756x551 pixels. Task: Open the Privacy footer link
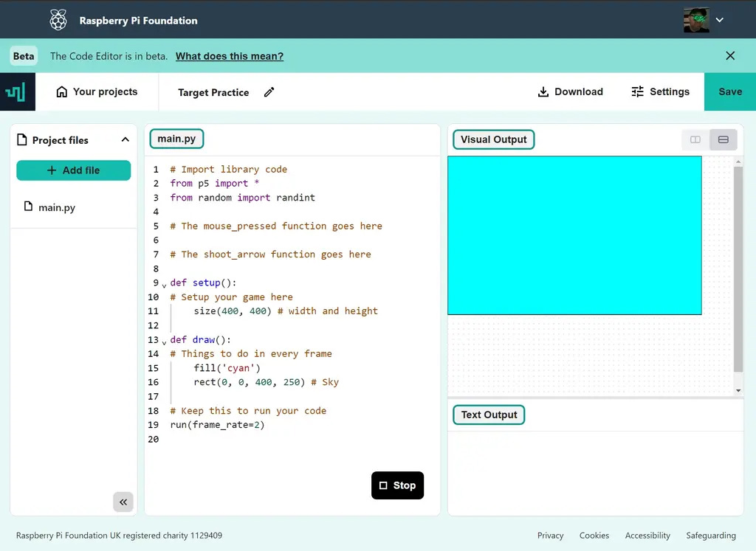pyautogui.click(x=550, y=536)
